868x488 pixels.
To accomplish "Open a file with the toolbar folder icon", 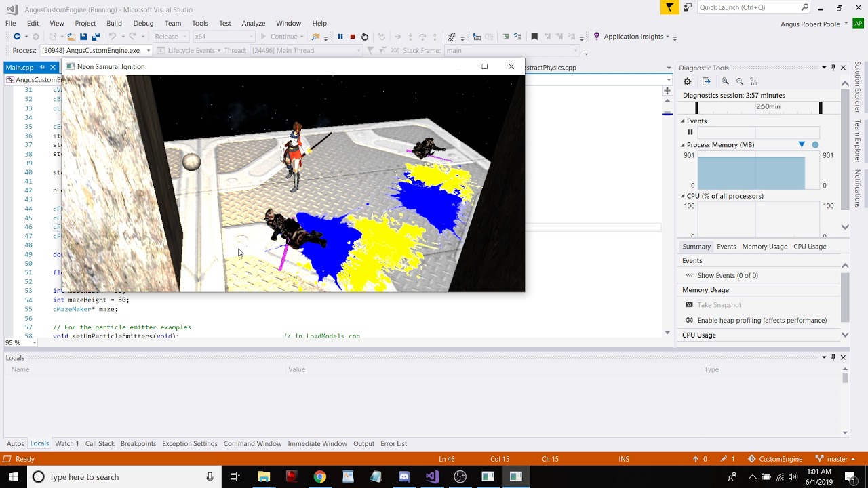I will pos(71,37).
